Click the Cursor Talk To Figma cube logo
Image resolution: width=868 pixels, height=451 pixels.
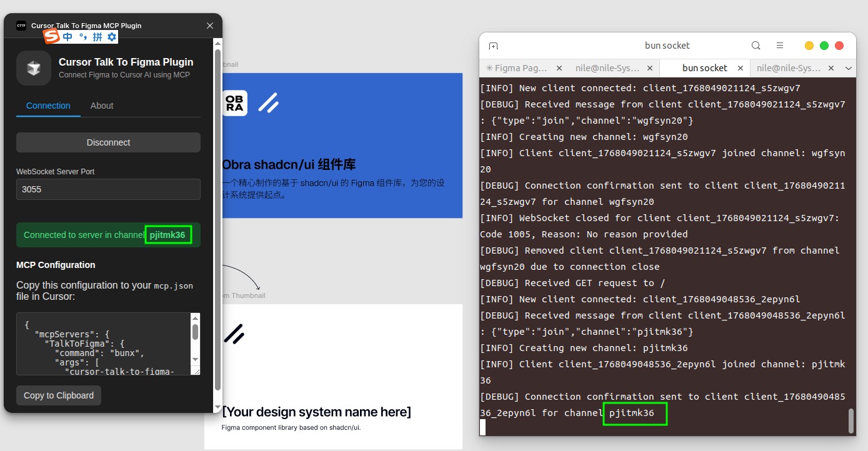tap(34, 68)
